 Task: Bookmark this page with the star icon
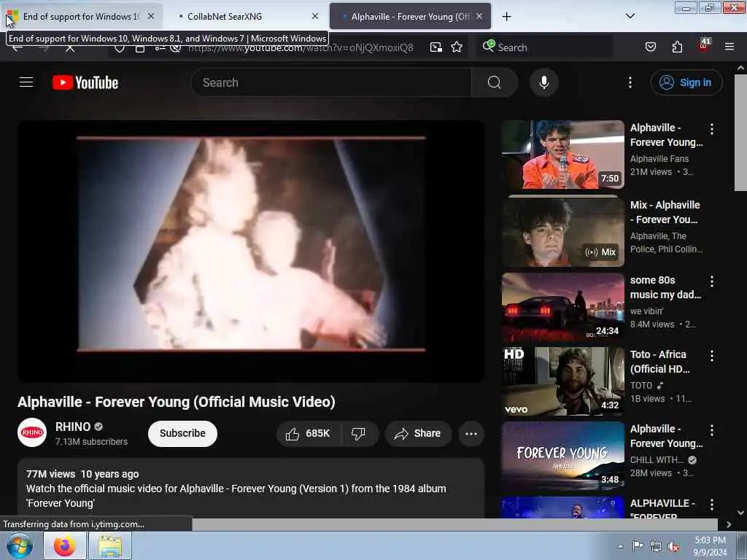click(457, 47)
